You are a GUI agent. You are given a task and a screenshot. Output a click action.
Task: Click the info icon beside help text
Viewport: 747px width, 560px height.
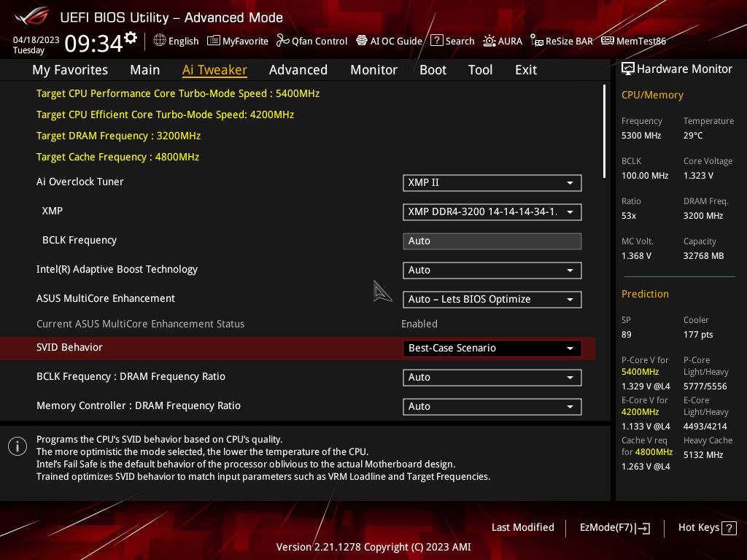click(x=18, y=446)
